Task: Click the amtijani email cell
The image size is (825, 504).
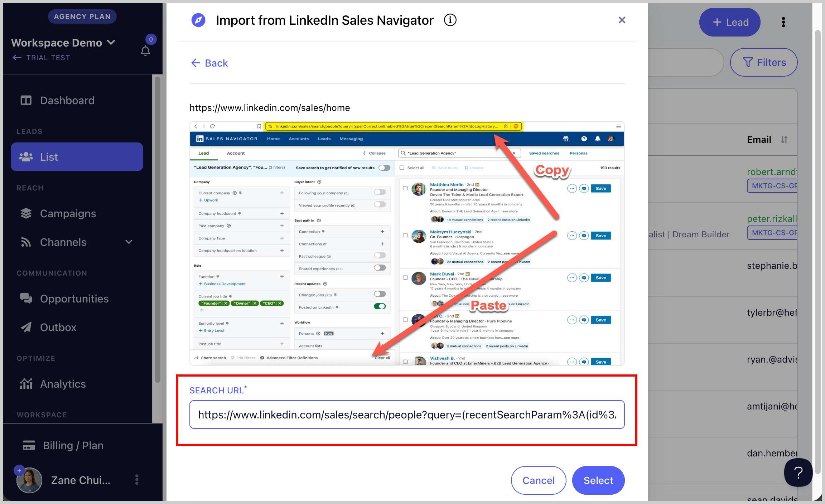Action: (x=772, y=406)
